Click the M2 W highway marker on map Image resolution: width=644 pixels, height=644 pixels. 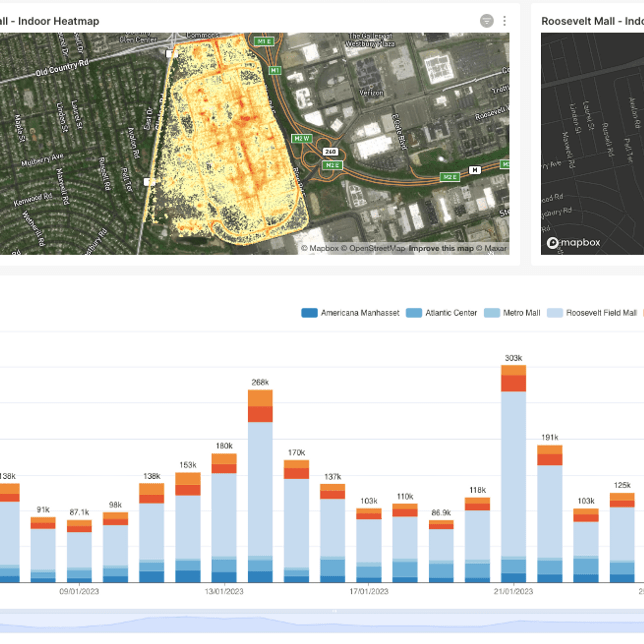pyautogui.click(x=302, y=138)
